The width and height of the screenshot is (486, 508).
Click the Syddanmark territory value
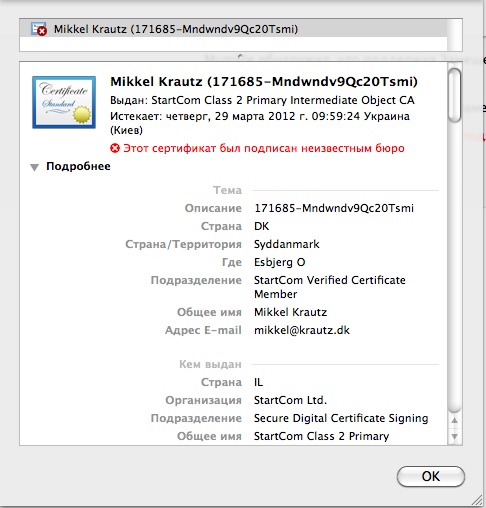click(x=287, y=244)
